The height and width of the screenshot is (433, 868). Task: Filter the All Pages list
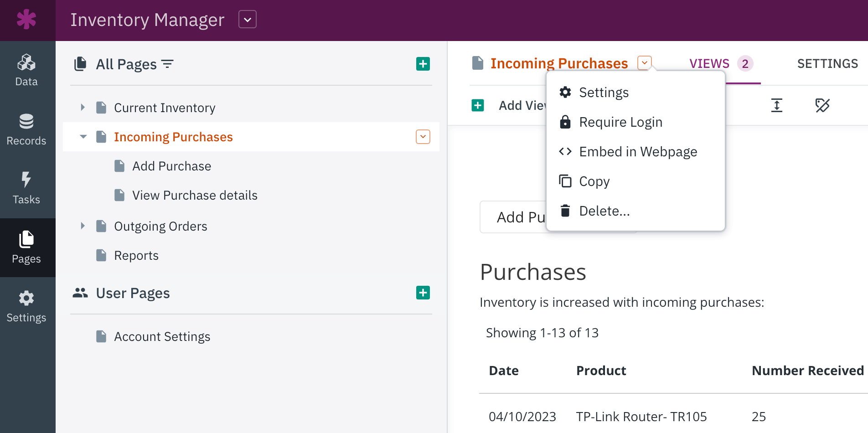[x=168, y=64]
